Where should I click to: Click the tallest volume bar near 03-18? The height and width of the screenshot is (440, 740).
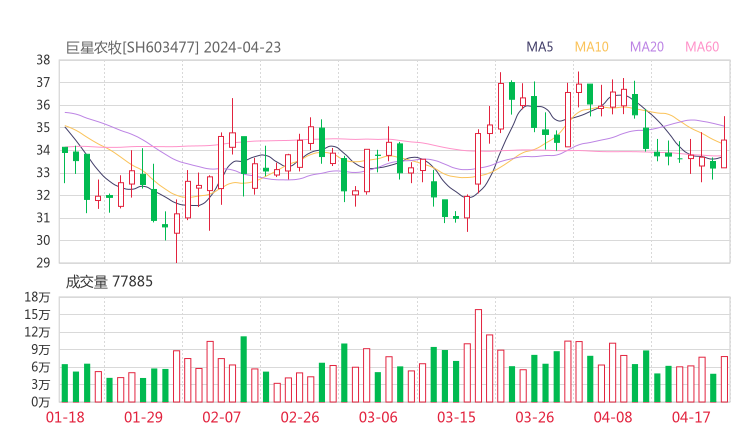tap(478, 355)
